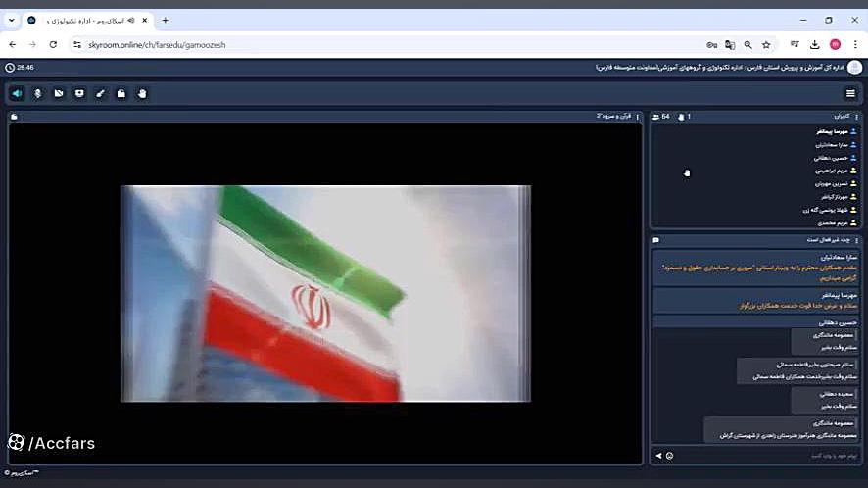Click the chat bubble icon on chat panel
Screen dimensions: 868x488
(656, 240)
